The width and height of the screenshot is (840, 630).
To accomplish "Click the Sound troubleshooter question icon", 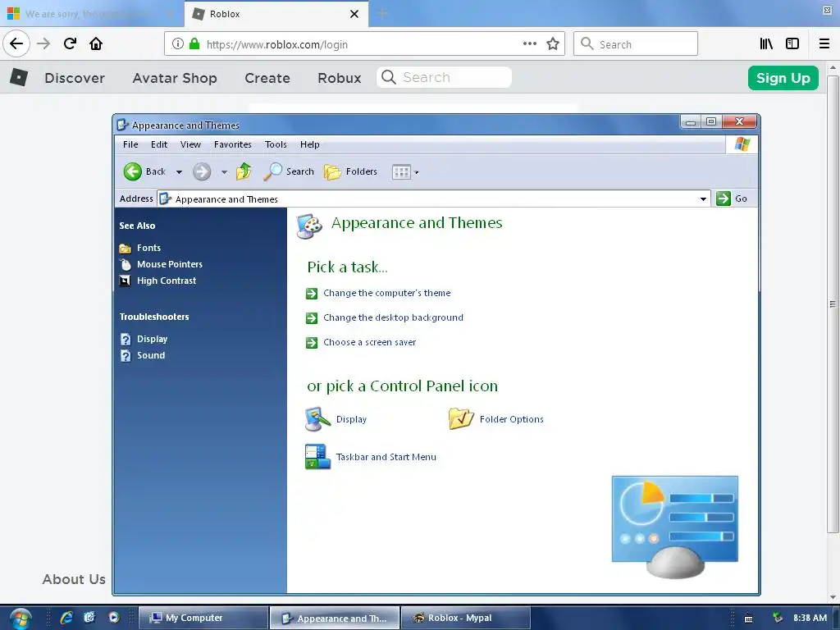I will pos(126,356).
